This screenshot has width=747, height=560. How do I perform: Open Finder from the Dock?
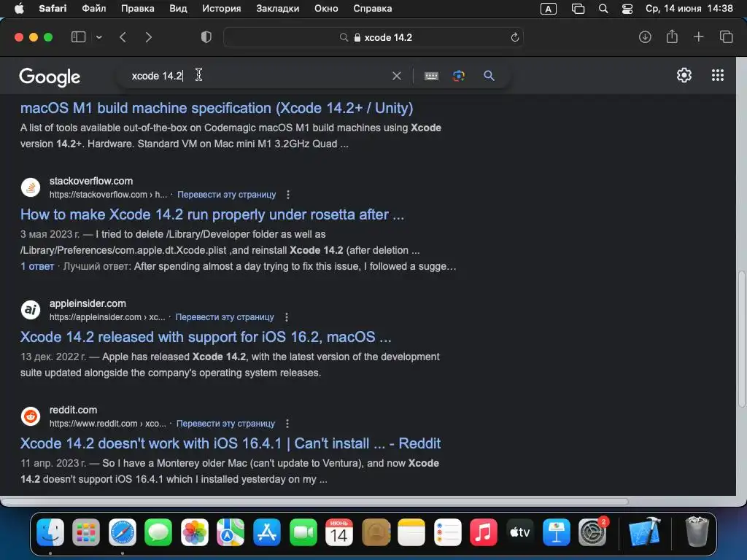pos(50,532)
